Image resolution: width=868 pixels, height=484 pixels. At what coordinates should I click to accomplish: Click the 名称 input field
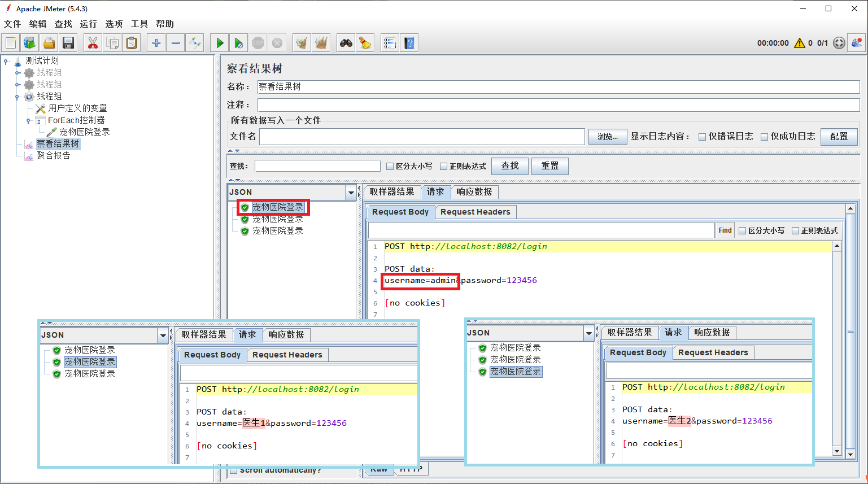click(558, 87)
